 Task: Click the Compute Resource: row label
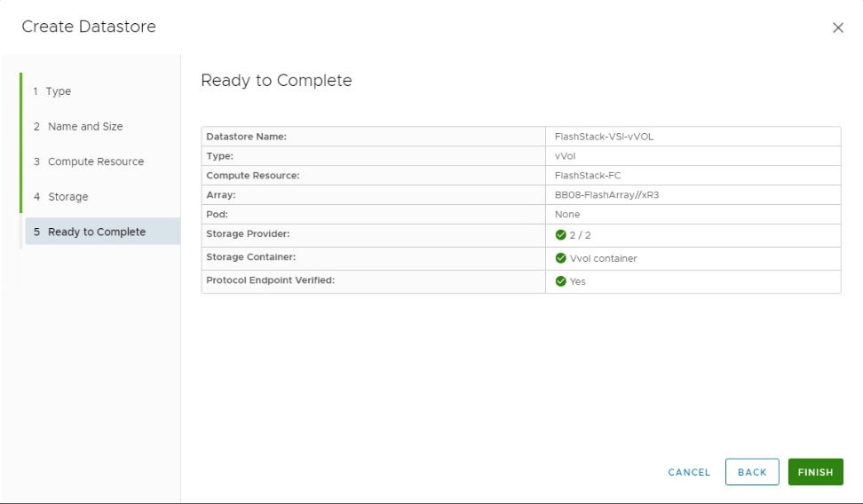(253, 176)
